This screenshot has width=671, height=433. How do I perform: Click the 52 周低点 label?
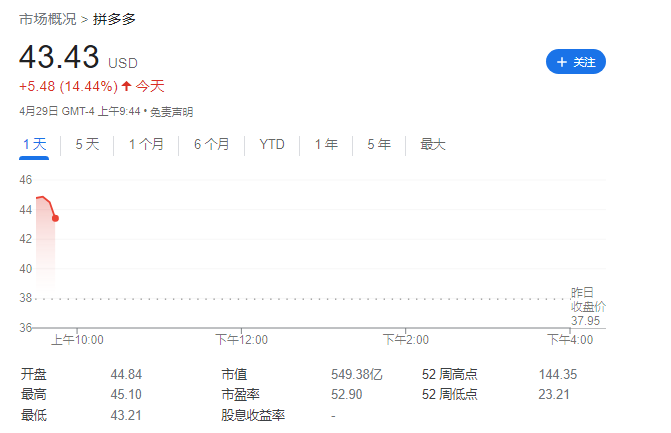(449, 394)
